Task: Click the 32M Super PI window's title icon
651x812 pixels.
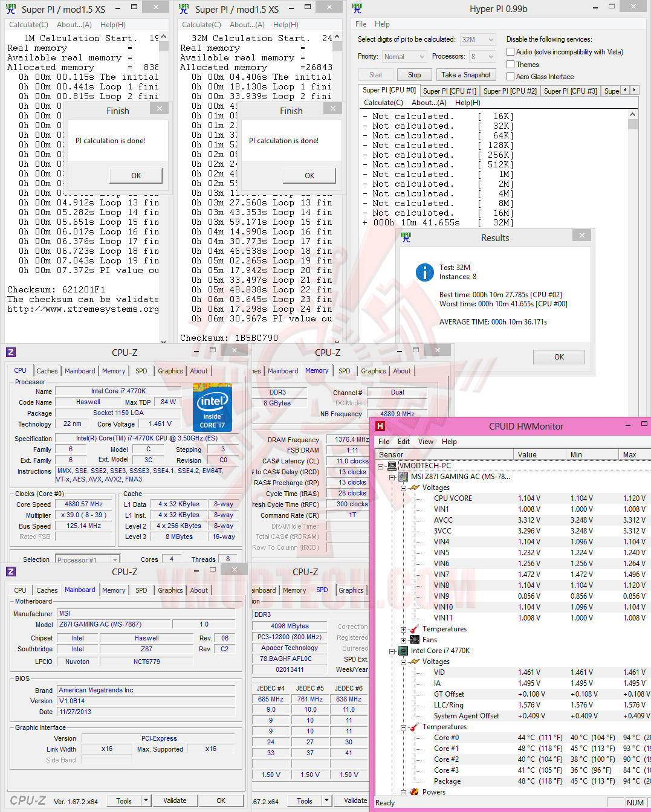Action: (x=184, y=9)
